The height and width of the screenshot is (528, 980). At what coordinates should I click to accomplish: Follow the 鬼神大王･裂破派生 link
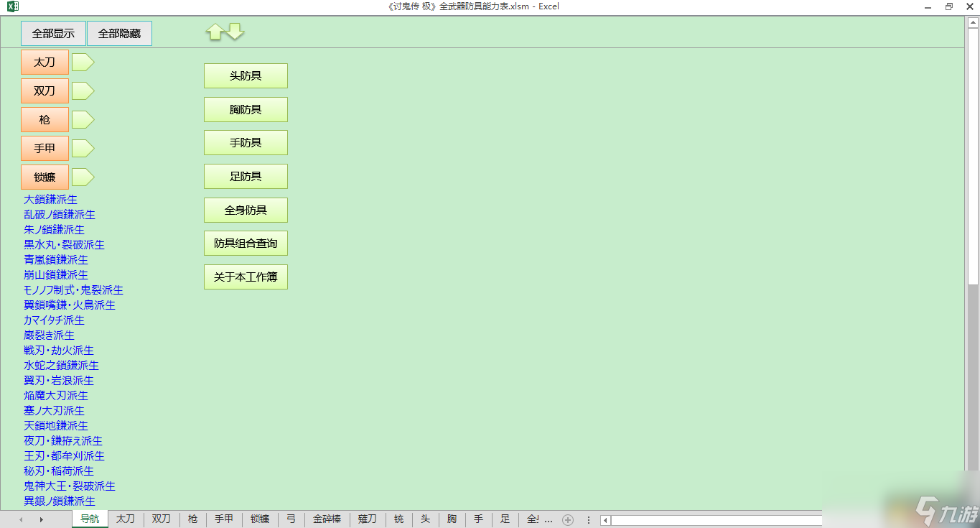tap(70, 486)
